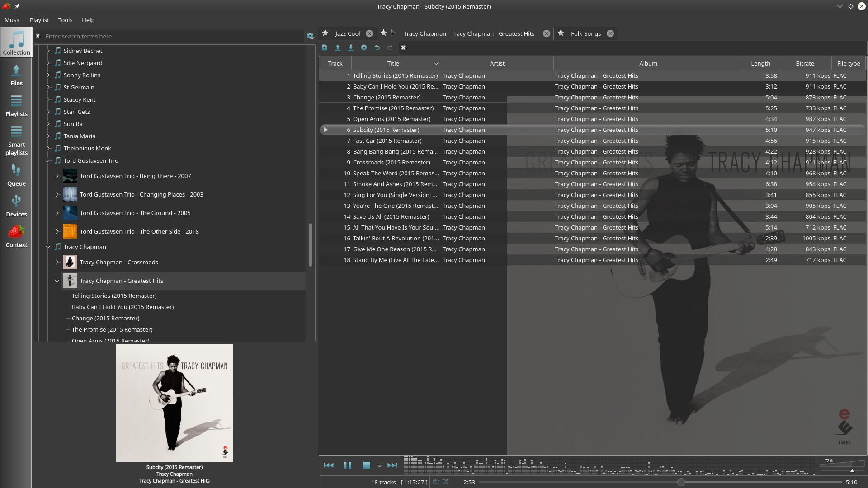This screenshot has height=488, width=868.
Task: Sort by the Length column header
Action: point(760,64)
